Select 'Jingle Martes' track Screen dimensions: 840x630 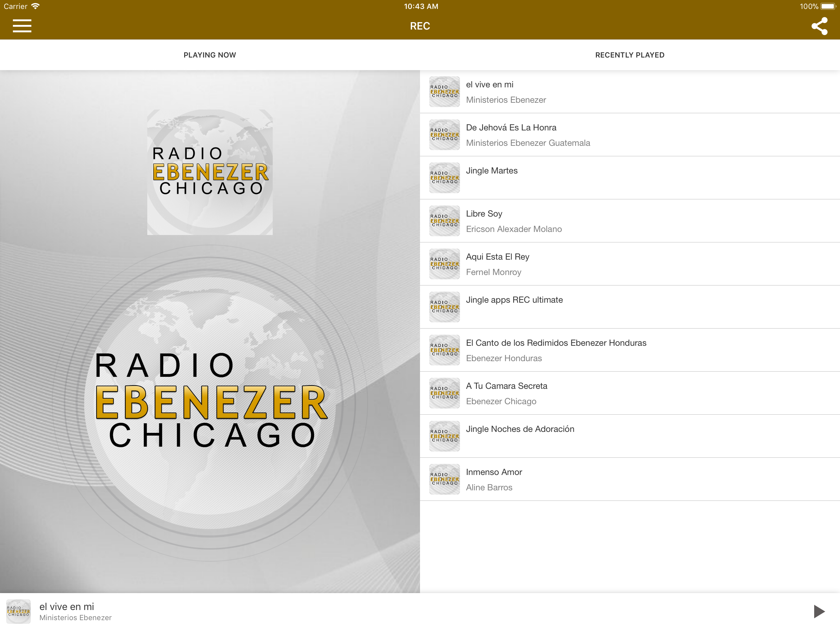[630, 177]
